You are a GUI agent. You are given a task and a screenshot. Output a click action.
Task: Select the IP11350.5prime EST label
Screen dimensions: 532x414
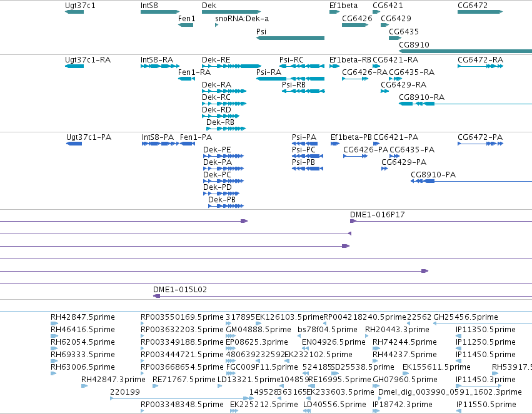click(486, 330)
